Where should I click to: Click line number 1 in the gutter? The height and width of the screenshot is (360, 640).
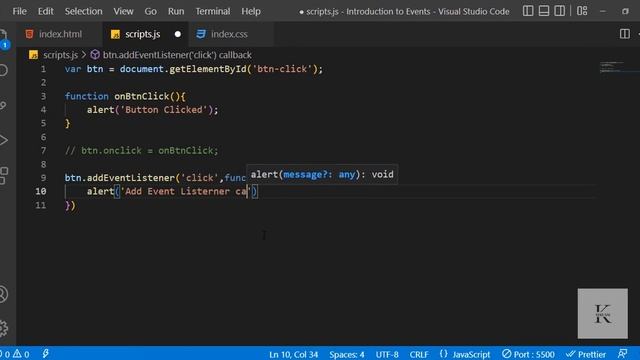tap(43, 69)
